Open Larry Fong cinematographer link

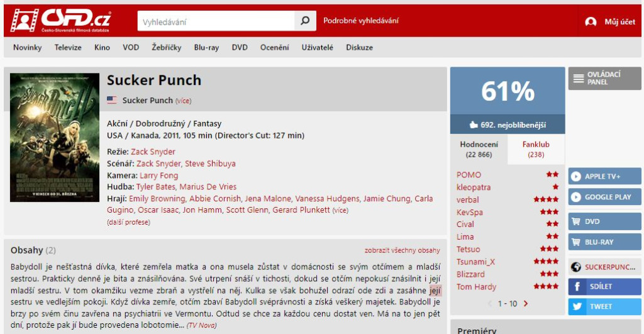pos(159,175)
